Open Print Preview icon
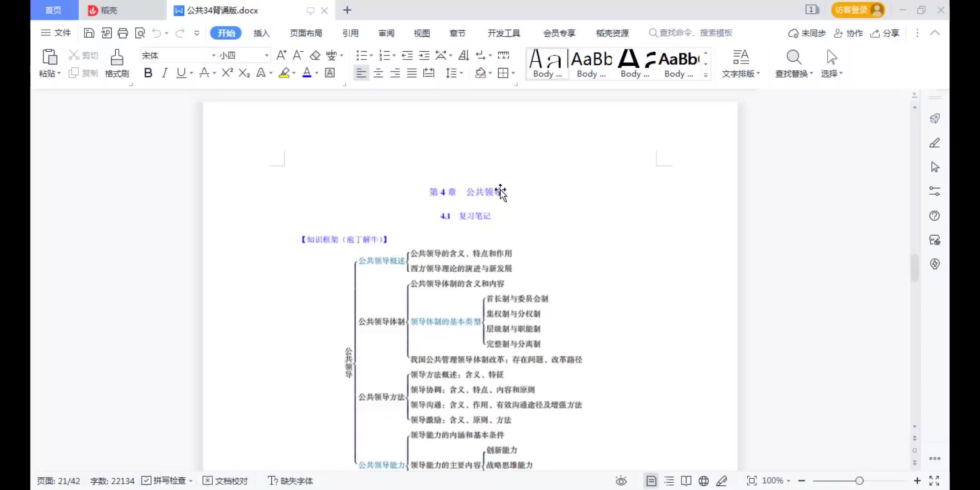Image resolution: width=980 pixels, height=490 pixels. (x=140, y=33)
